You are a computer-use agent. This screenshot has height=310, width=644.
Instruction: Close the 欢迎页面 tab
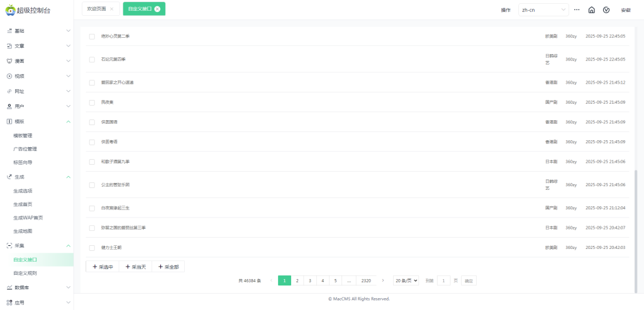pos(111,9)
